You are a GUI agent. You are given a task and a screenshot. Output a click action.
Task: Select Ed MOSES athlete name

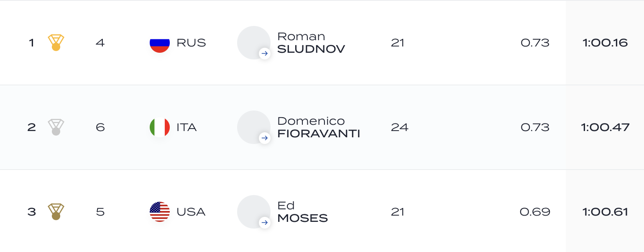coord(302,212)
